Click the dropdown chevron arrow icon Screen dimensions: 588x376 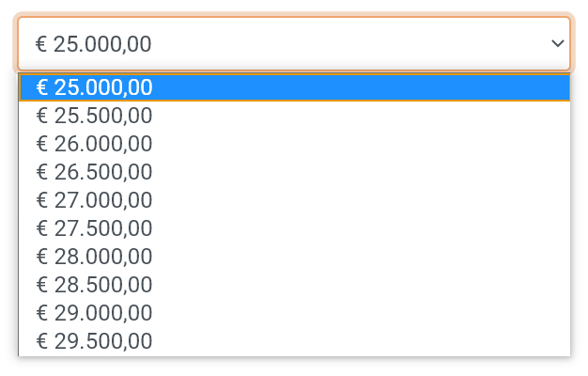558,43
